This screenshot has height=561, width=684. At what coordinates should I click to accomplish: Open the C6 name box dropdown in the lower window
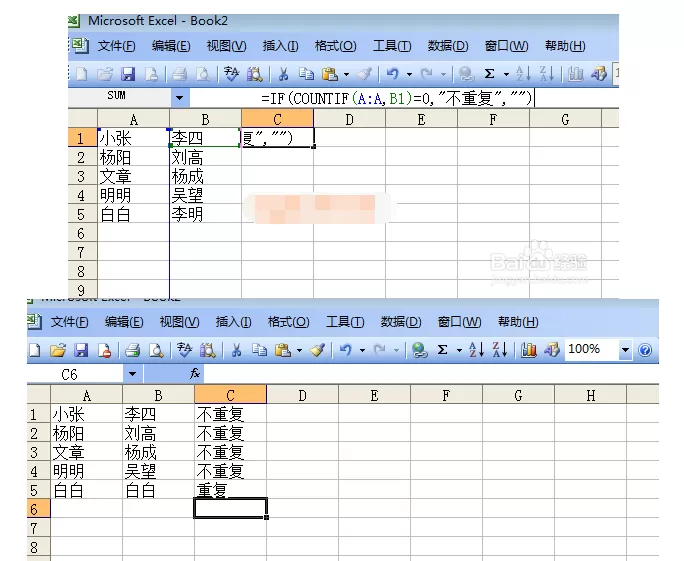point(132,374)
